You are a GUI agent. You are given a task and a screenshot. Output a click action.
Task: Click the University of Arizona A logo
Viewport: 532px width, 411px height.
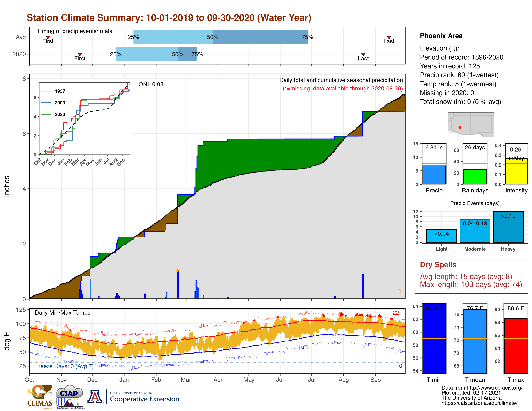coord(95,397)
